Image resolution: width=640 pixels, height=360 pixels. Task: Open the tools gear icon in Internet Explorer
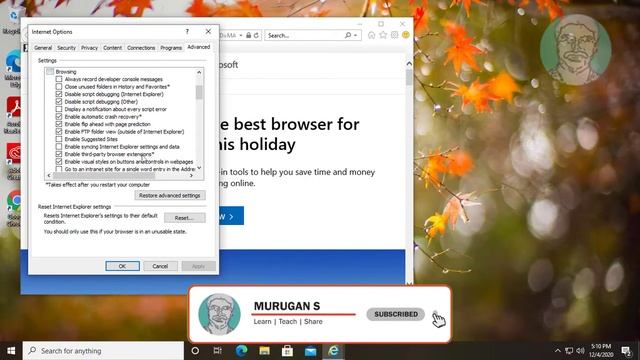pos(394,35)
